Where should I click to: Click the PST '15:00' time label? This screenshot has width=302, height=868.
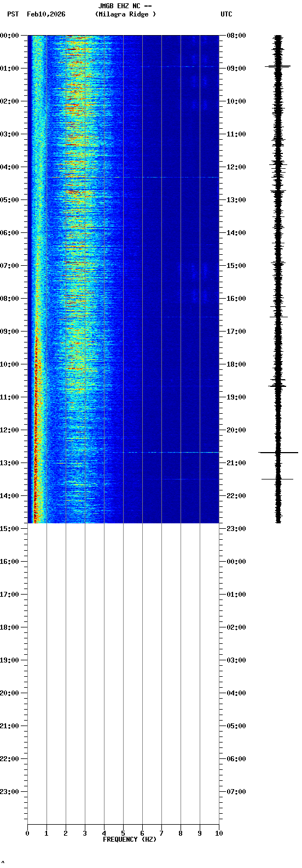9,529
